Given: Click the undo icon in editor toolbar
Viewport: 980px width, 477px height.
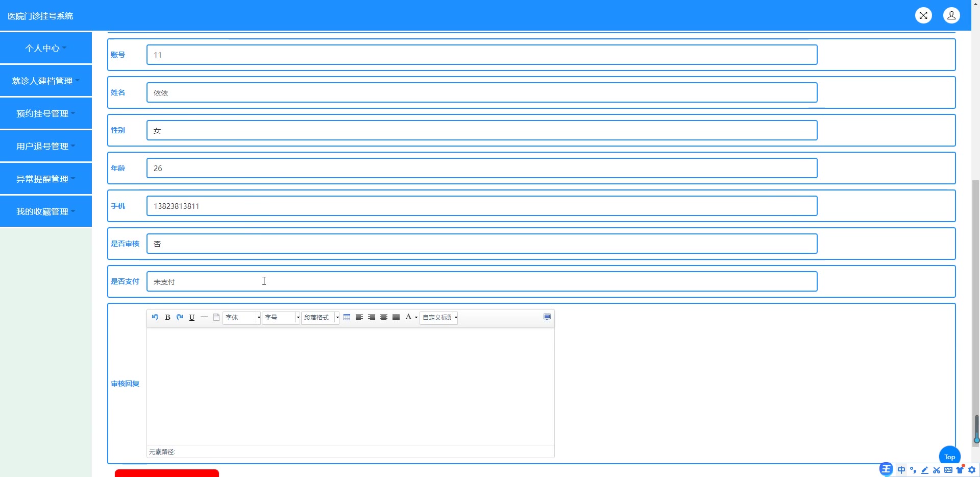Looking at the screenshot, I should [x=155, y=317].
